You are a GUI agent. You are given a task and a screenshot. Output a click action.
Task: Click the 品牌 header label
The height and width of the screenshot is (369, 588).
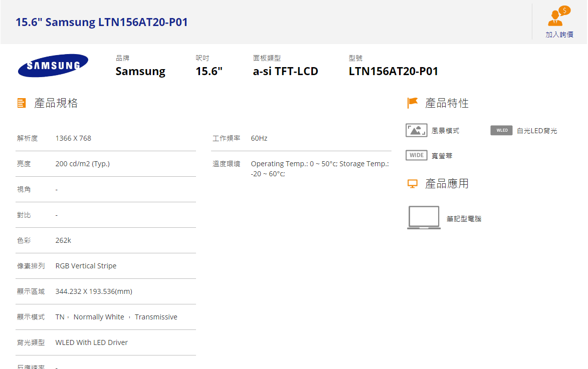(123, 58)
